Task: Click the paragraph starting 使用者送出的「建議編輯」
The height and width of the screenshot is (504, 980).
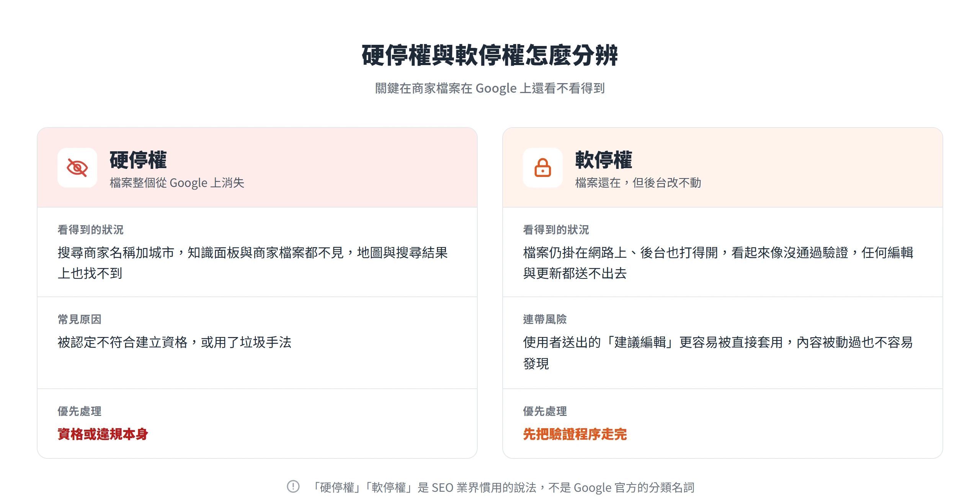Action: (718, 353)
